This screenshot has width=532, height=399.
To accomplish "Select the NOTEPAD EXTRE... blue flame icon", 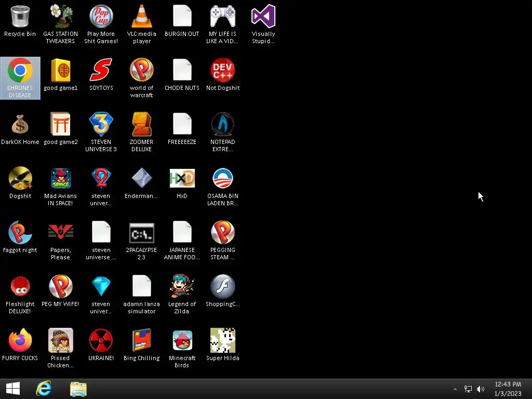I will 222,124.
